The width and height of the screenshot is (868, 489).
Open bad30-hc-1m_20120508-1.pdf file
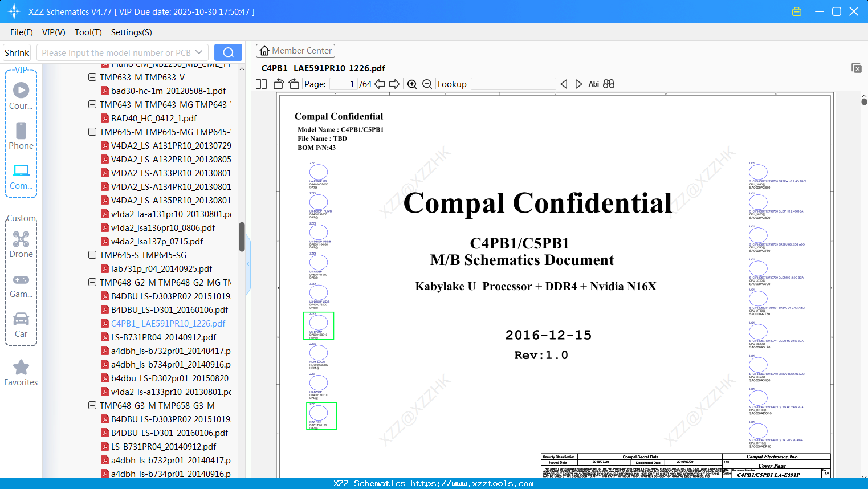point(168,91)
